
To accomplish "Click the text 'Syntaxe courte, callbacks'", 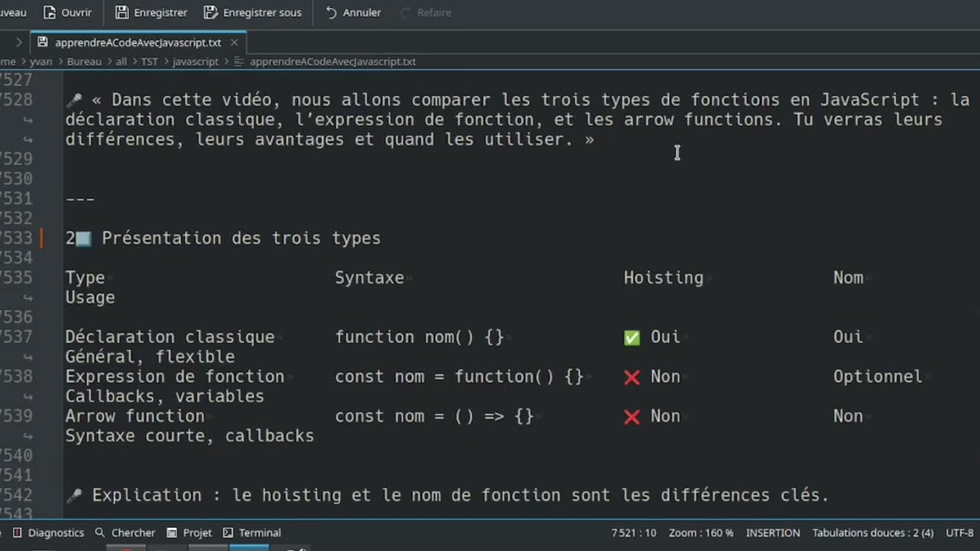I will pyautogui.click(x=190, y=436).
